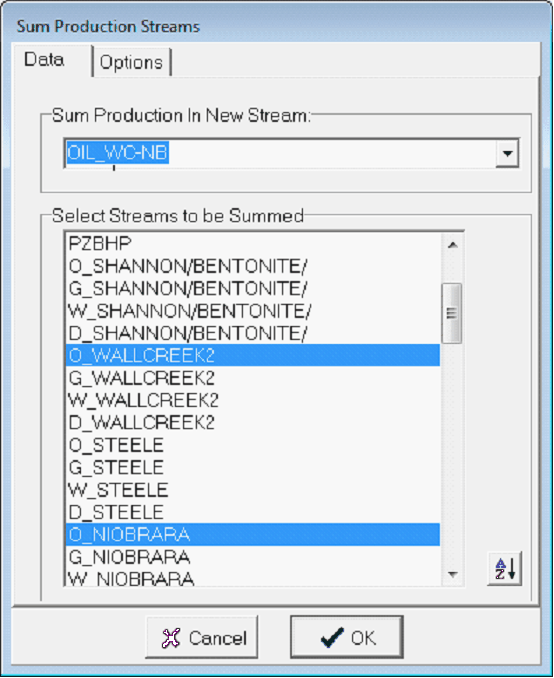This screenshot has height=678, width=554.
Task: Select the Data tab
Action: (x=45, y=60)
